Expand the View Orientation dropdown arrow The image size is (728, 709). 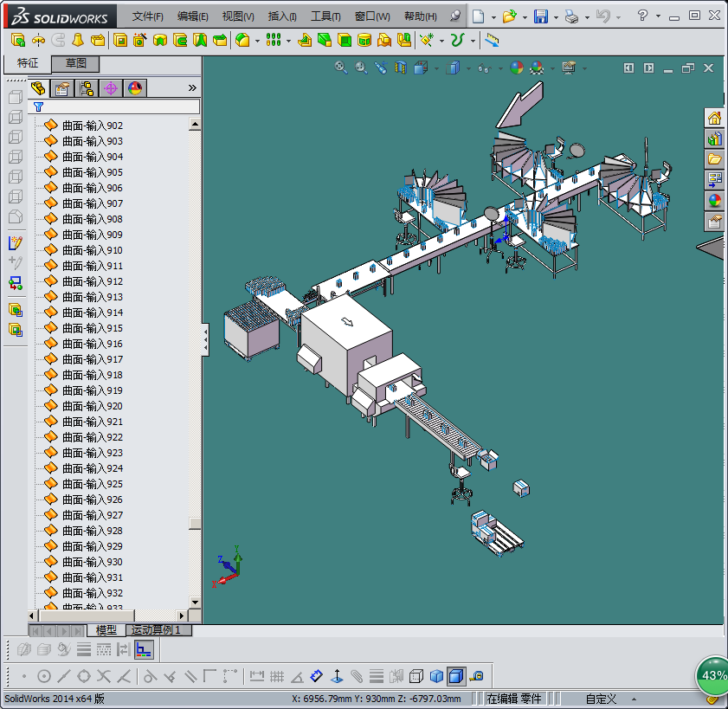tap(436, 68)
